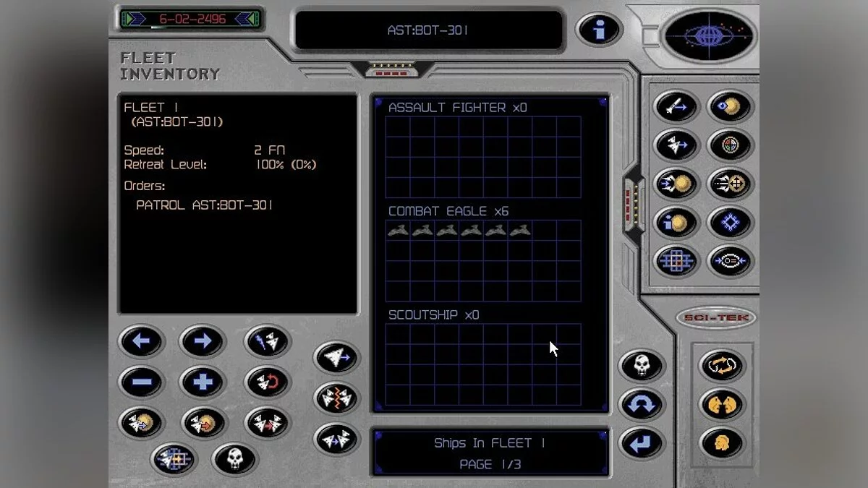This screenshot has width=868, height=488.
Task: Click the single ship with blue arrow icon
Action: [337, 357]
